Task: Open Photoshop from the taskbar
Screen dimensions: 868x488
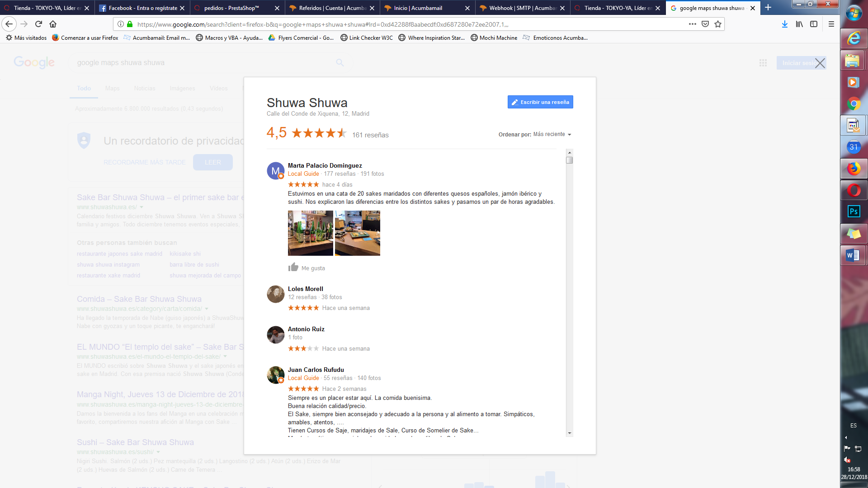Action: click(x=854, y=211)
